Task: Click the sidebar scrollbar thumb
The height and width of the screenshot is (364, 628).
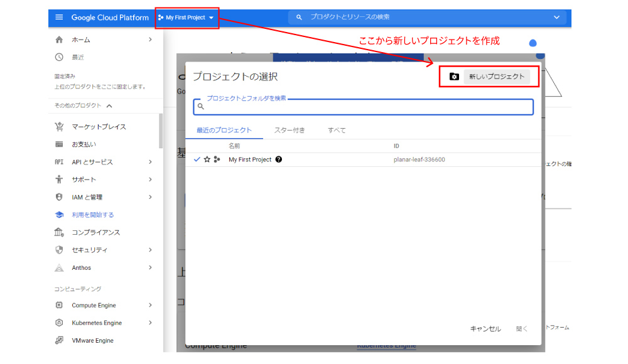Action: 161,131
